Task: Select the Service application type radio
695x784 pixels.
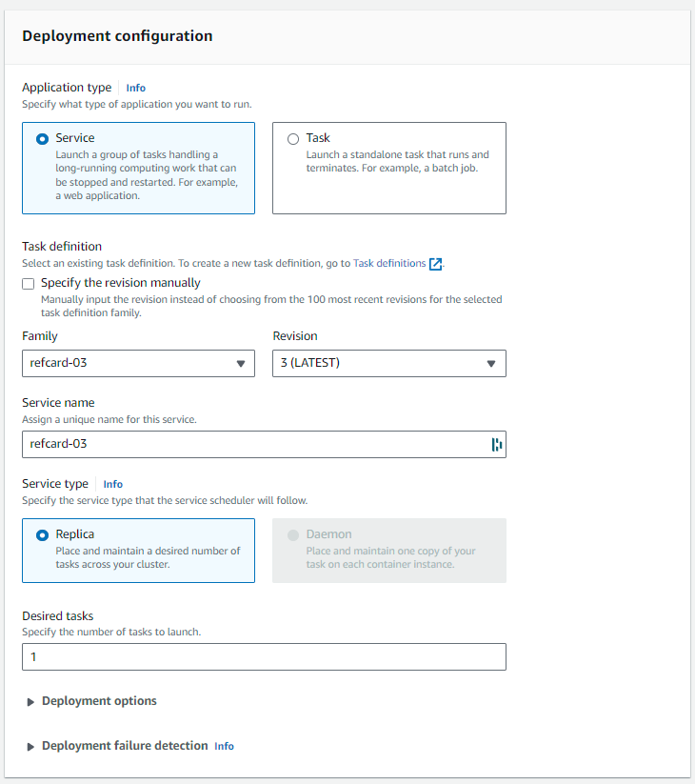Action: (42, 139)
